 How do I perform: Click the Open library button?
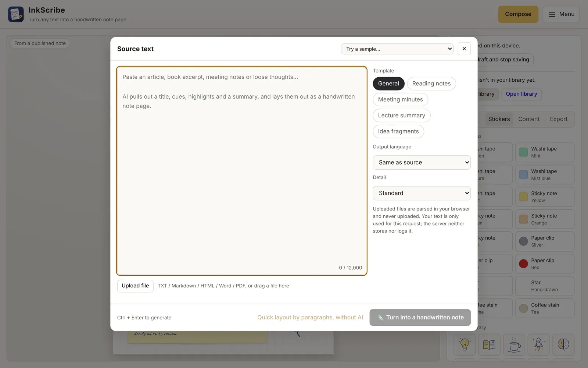coord(521,94)
